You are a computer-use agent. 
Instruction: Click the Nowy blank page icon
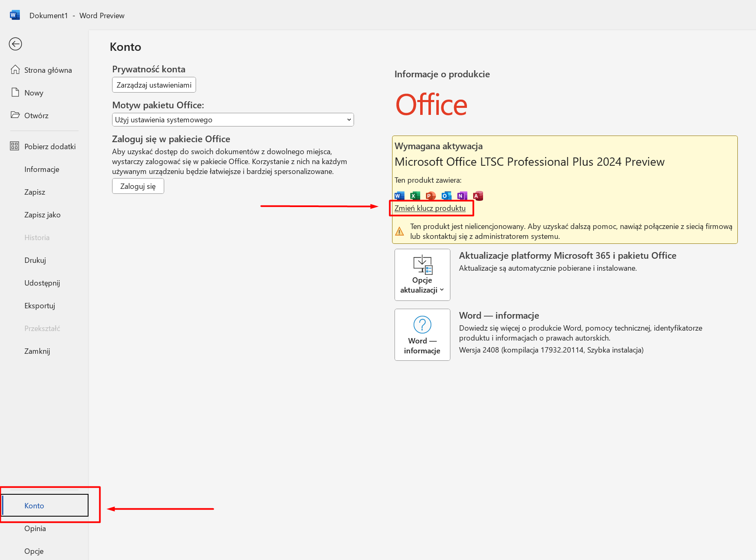tap(15, 92)
